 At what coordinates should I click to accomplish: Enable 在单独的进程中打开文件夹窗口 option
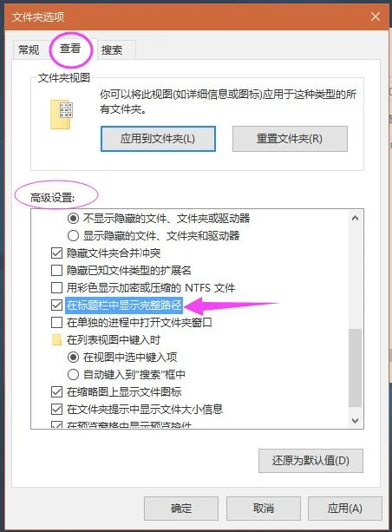(56, 322)
